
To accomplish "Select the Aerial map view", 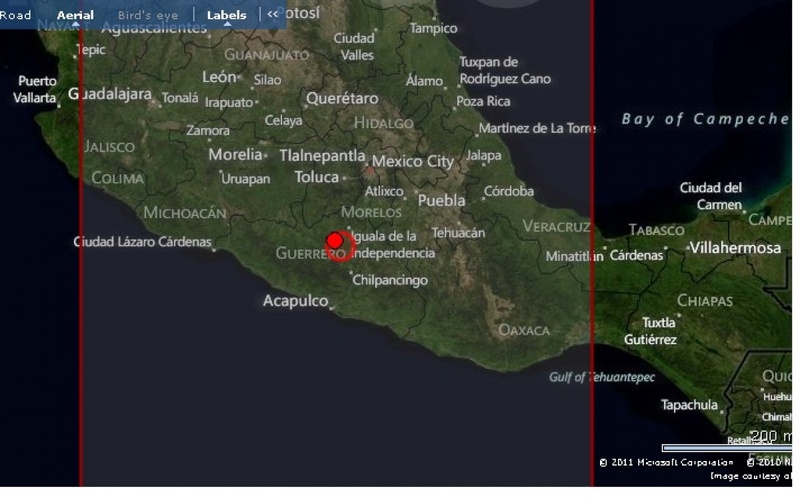I will 75,15.
